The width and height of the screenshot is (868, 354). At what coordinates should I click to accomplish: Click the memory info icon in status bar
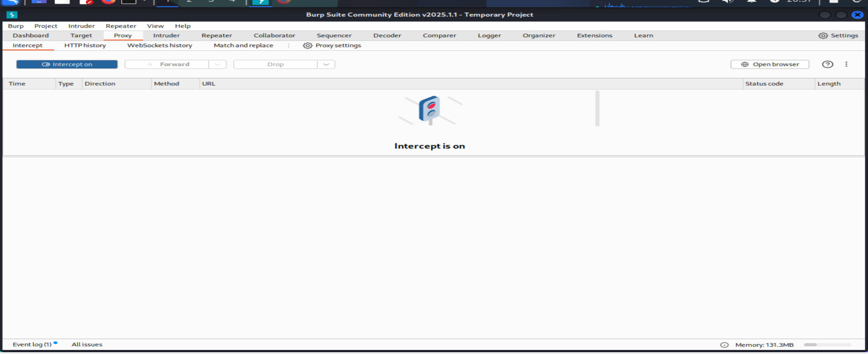point(724,345)
